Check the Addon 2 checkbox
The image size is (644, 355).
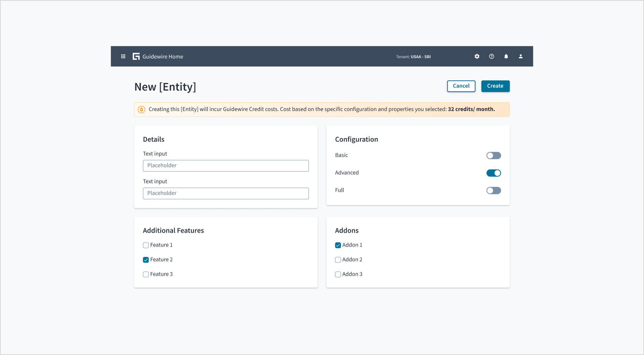point(338,260)
